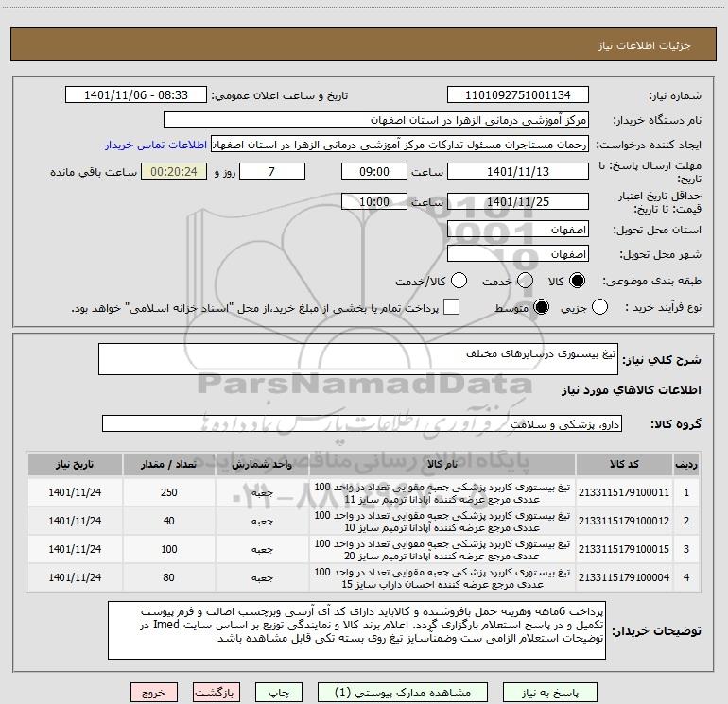Viewport: 728px width, 704px height.
Task: Open مشاهده مدارک پیوستی (1) button
Action: point(402,693)
